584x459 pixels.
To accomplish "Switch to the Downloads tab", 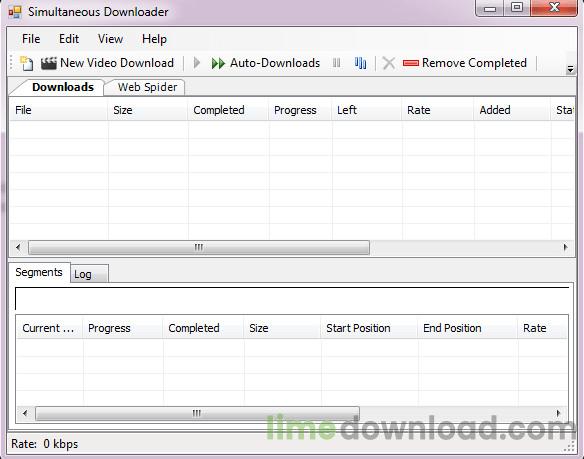I will pos(60,87).
